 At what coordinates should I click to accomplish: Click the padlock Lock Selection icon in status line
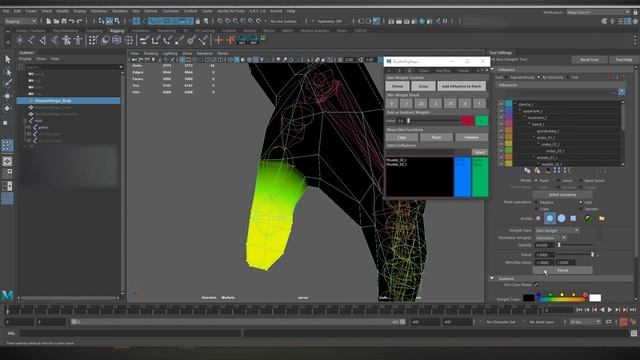coord(198,21)
